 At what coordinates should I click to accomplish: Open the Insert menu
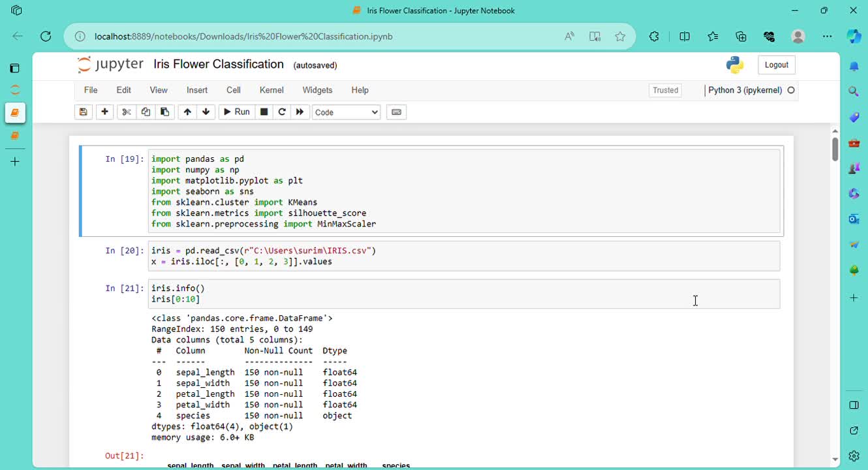(x=197, y=90)
